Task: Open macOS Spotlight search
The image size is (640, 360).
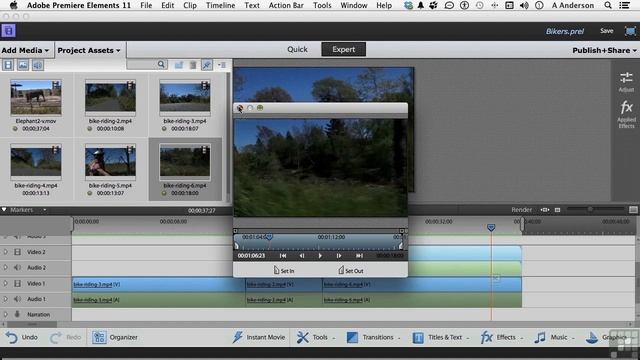Action: 608,5
